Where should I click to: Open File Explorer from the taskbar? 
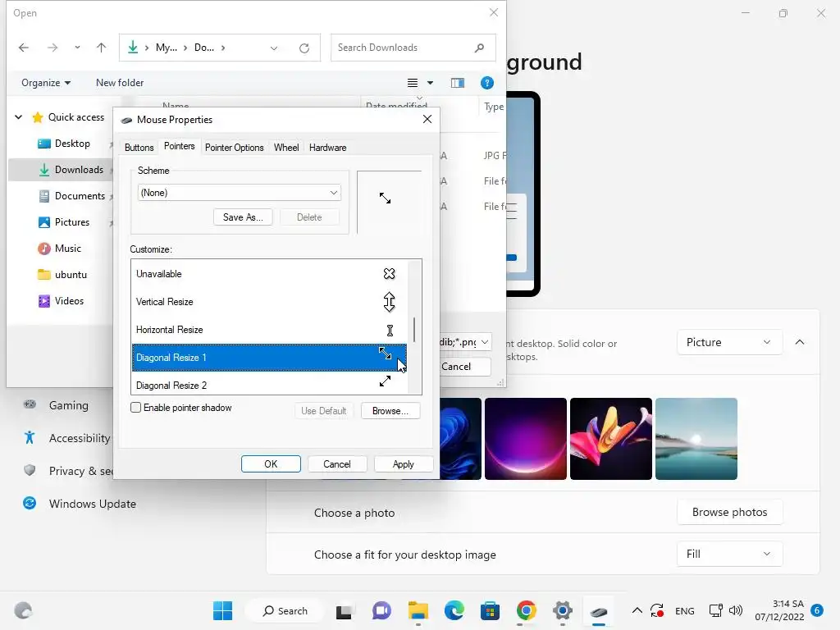pyautogui.click(x=418, y=610)
